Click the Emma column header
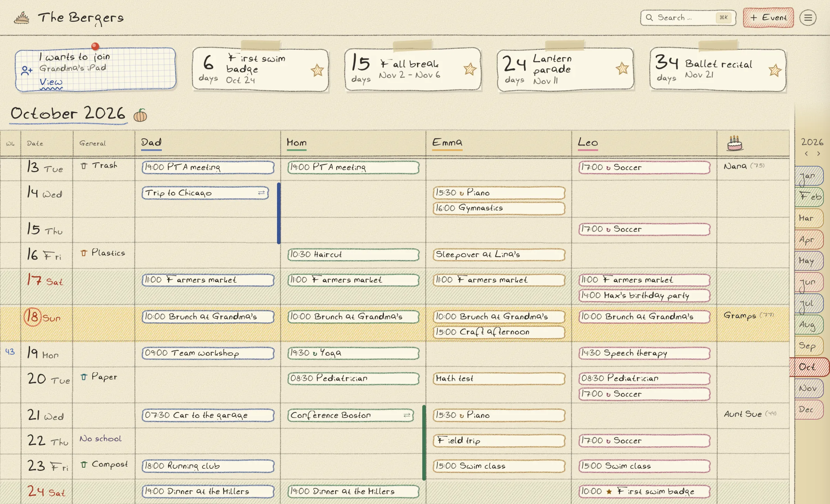830x504 pixels. (447, 142)
